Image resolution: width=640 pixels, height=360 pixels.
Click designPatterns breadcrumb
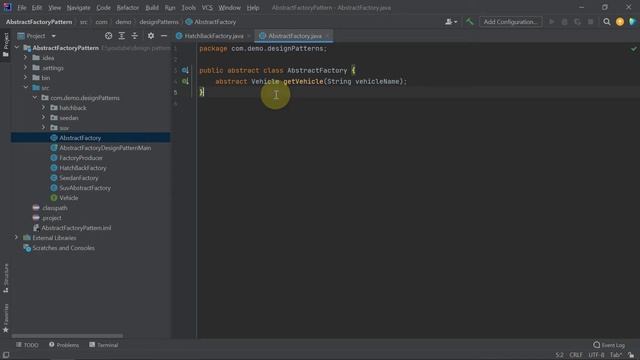(x=159, y=22)
